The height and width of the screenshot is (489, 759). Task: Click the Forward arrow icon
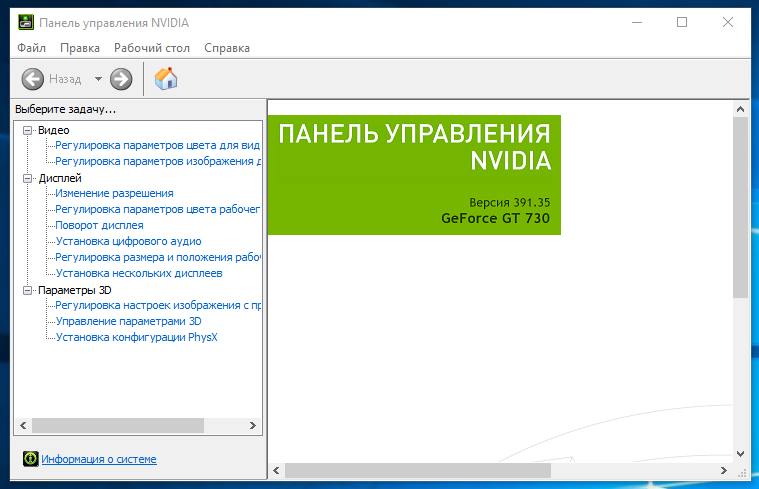pyautogui.click(x=121, y=79)
